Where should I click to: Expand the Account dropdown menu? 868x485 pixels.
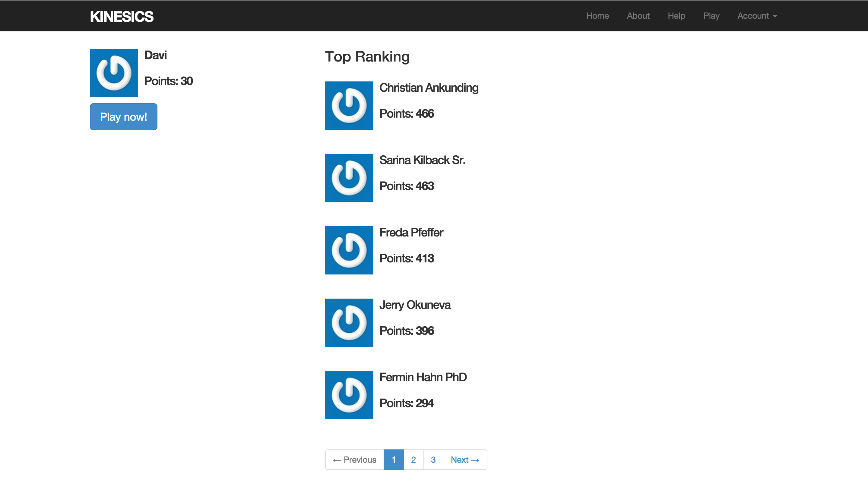(757, 16)
